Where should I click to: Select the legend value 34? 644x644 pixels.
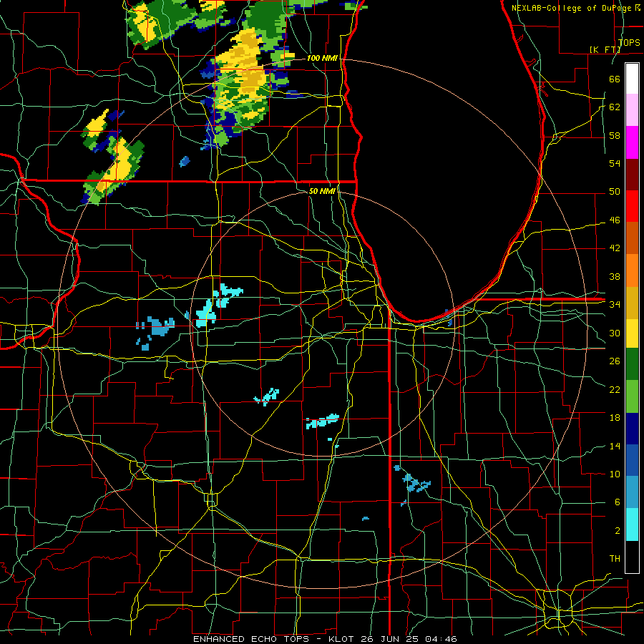click(x=615, y=304)
